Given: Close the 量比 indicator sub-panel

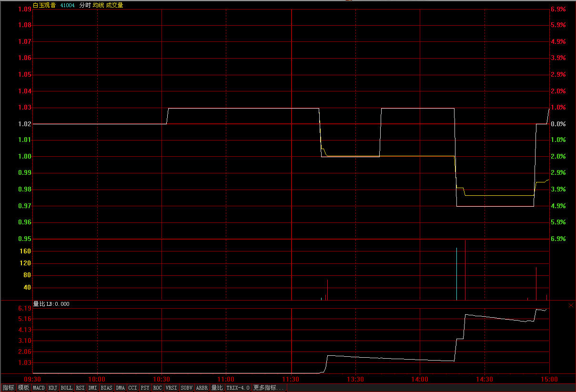Looking at the screenshot, I should pyautogui.click(x=571, y=305).
